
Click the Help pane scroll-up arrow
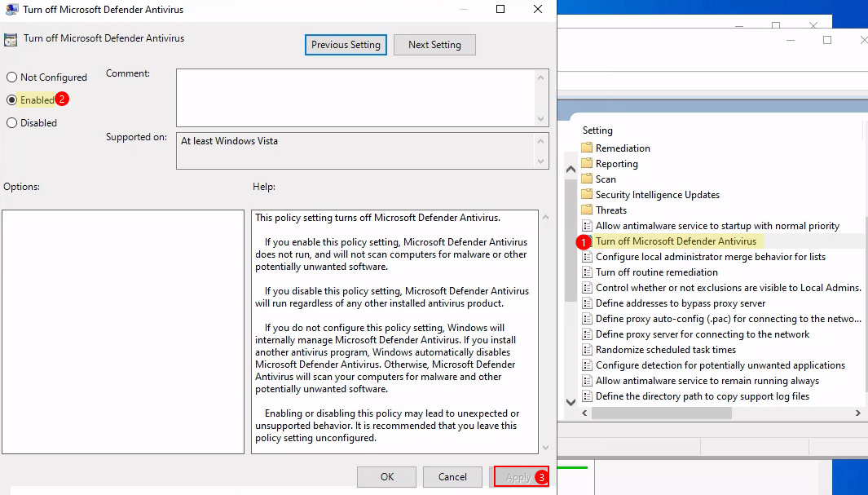(x=545, y=217)
